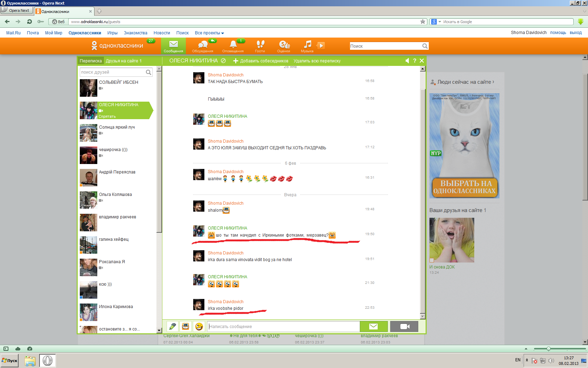Image resolution: width=588 pixels, height=368 pixels.
Task: Open Новости menu item
Action: 162,33
